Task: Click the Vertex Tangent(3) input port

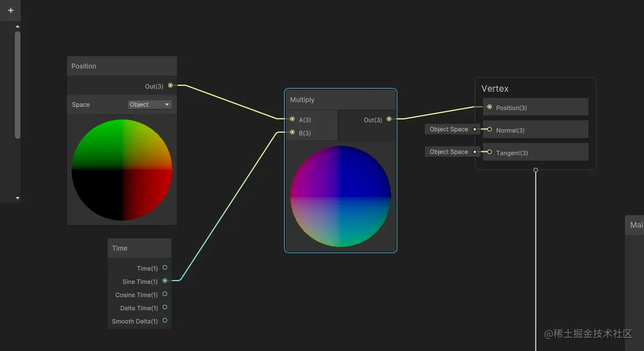Action: 490,152
